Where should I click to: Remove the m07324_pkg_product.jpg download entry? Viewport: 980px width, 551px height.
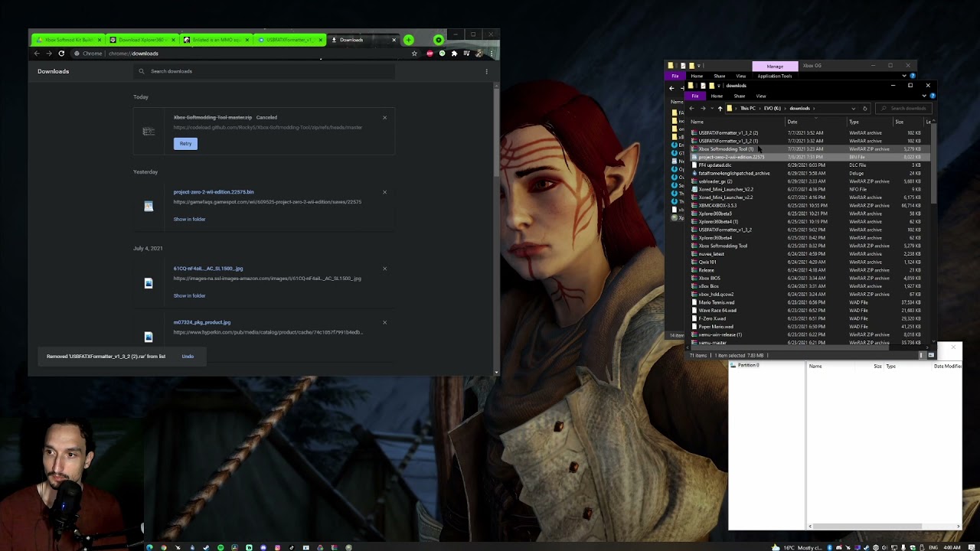(x=384, y=322)
